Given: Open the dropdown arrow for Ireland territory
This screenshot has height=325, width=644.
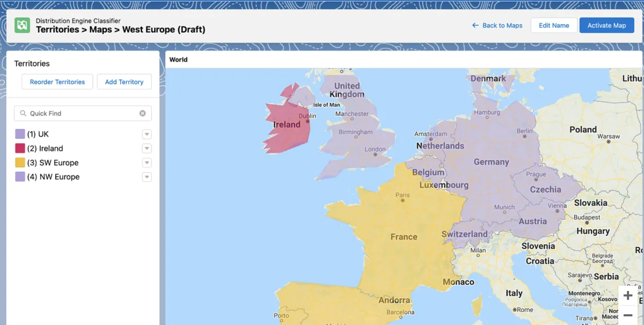Looking at the screenshot, I should pos(147,148).
